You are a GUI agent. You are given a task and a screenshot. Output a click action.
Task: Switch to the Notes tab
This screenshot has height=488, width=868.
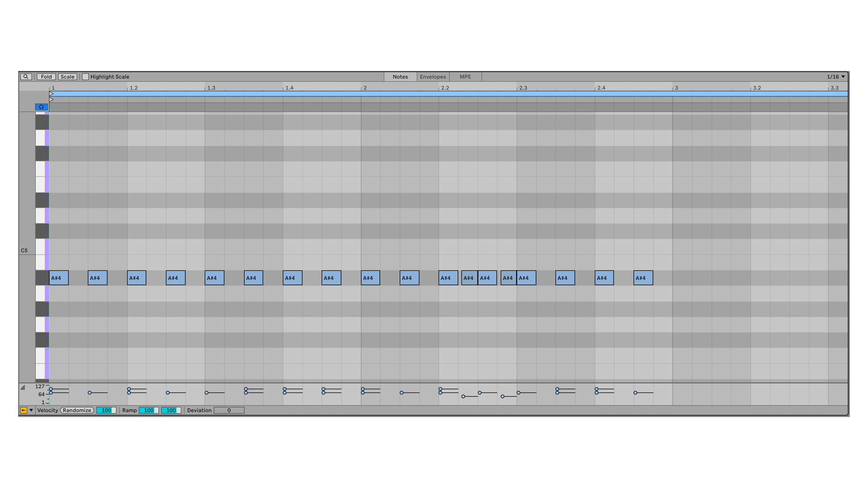[x=400, y=77]
